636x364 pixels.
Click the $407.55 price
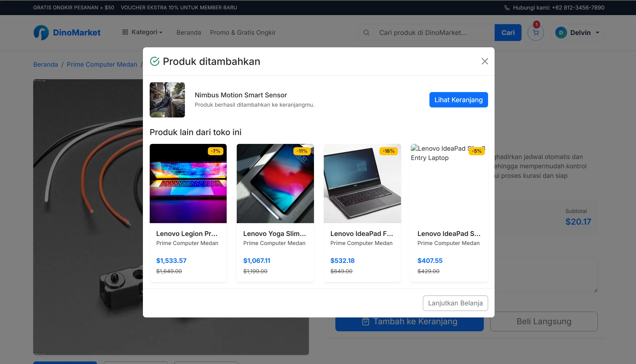430,261
